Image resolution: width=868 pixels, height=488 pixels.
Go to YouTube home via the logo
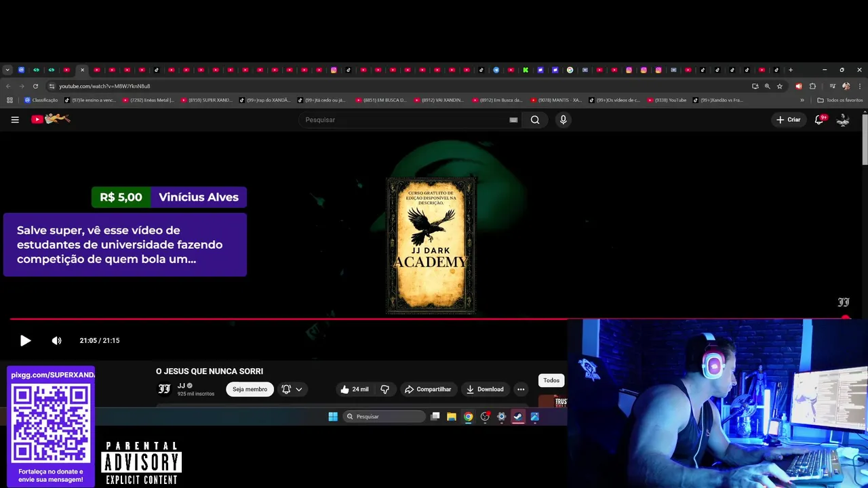[51, 119]
